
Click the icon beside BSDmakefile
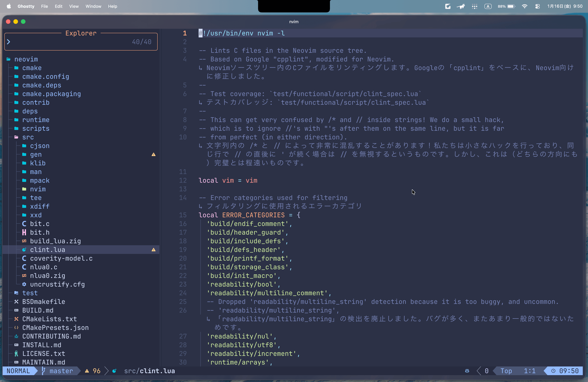click(16, 301)
